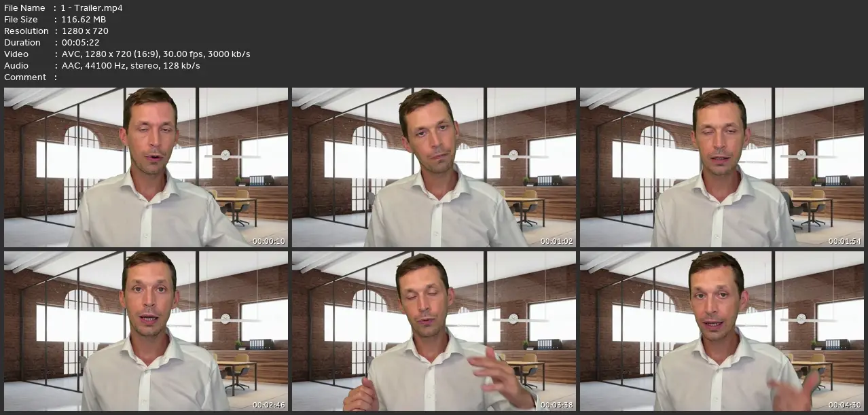Select the Video codec info line
The height and width of the screenshot is (415, 868).
156,54
